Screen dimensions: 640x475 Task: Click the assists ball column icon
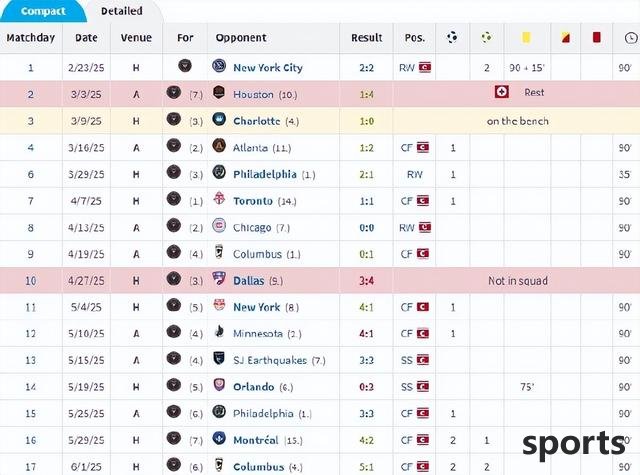click(x=486, y=38)
